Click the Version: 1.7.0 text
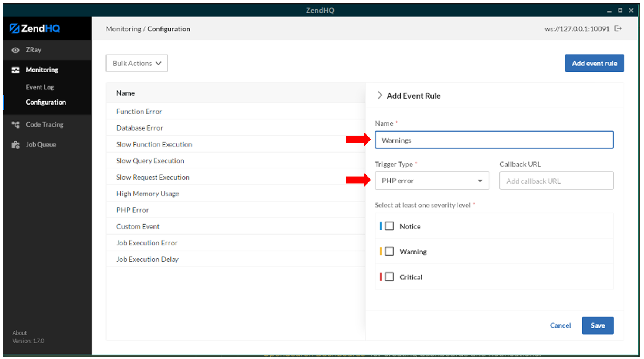The image size is (644, 359). coord(28,341)
